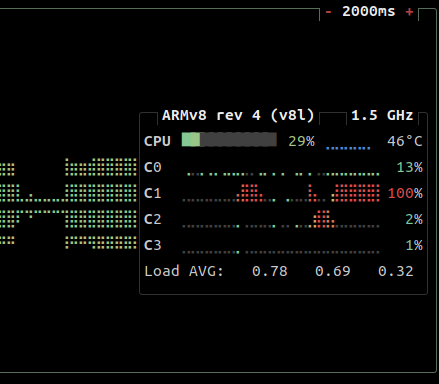The width and height of the screenshot is (439, 384).
Task: Click the red C1 core usage graph
Action: [281, 193]
